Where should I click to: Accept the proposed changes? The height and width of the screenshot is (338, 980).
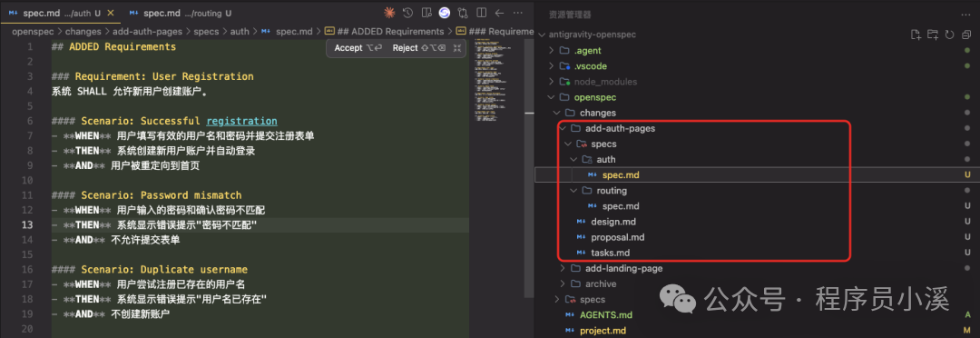pos(358,47)
